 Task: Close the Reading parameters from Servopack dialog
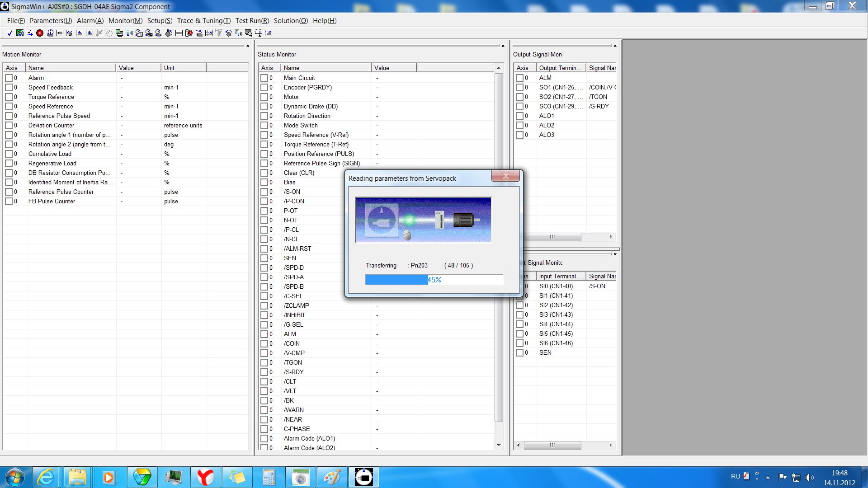pos(505,176)
